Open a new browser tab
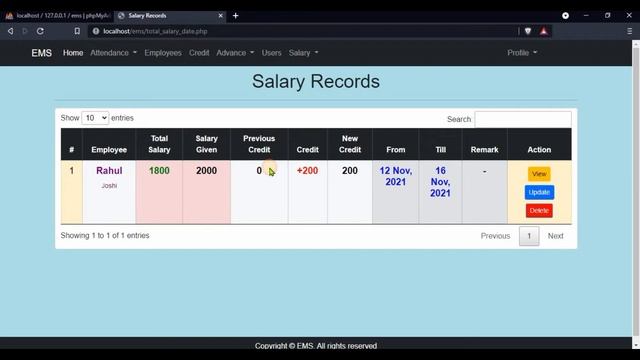 [x=236, y=16]
